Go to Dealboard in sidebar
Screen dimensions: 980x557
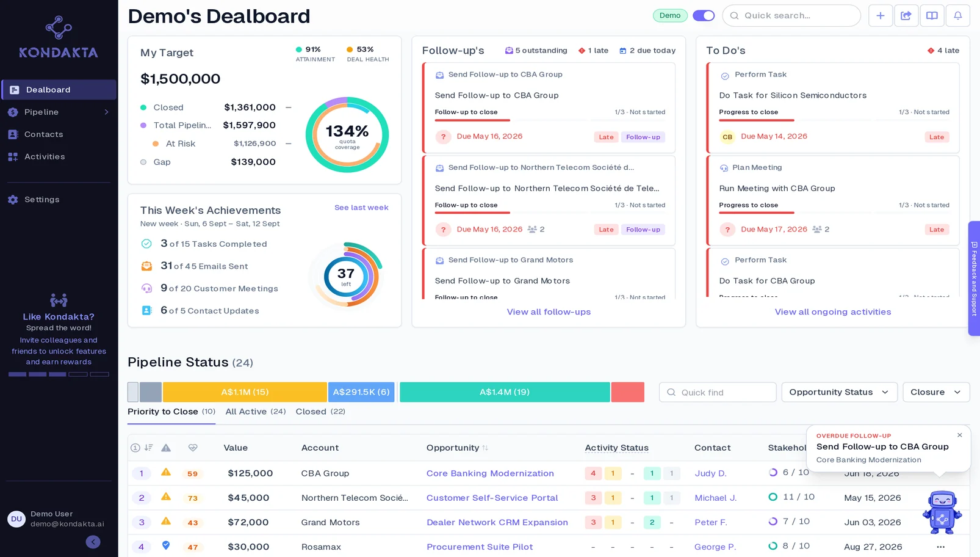[x=59, y=90]
